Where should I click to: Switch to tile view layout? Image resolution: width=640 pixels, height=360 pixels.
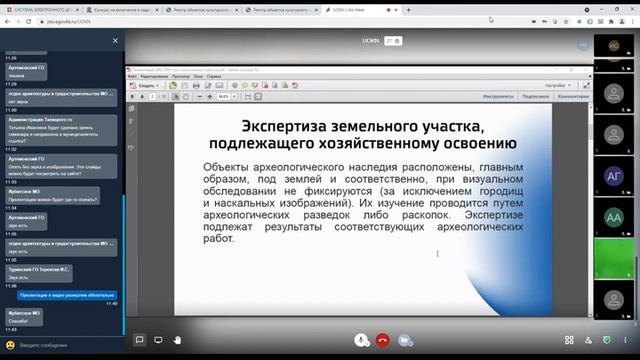pyautogui.click(x=569, y=340)
